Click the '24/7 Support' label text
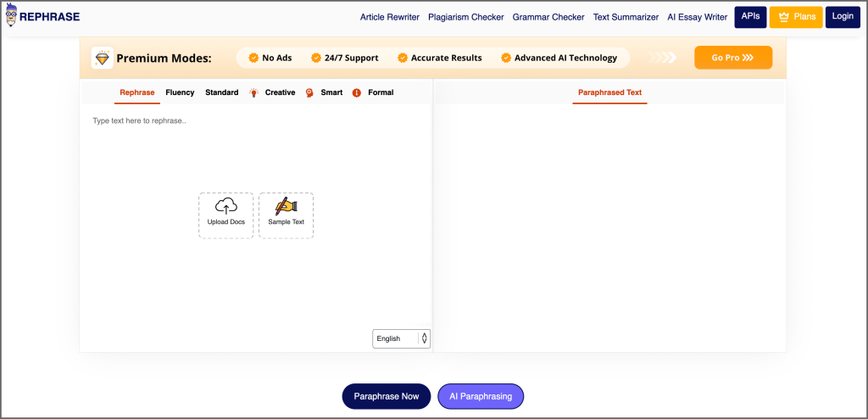Viewport: 868px width, 419px height. pos(352,58)
